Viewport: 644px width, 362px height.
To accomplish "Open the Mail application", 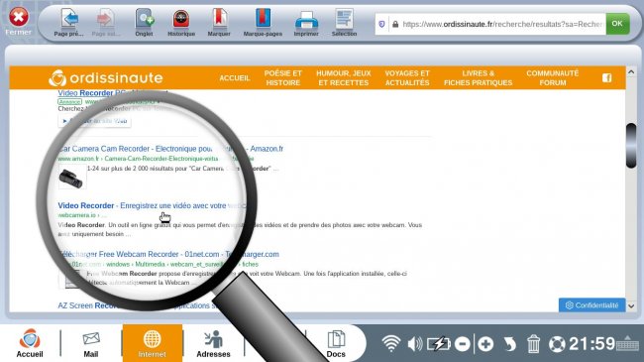I will (x=91, y=344).
